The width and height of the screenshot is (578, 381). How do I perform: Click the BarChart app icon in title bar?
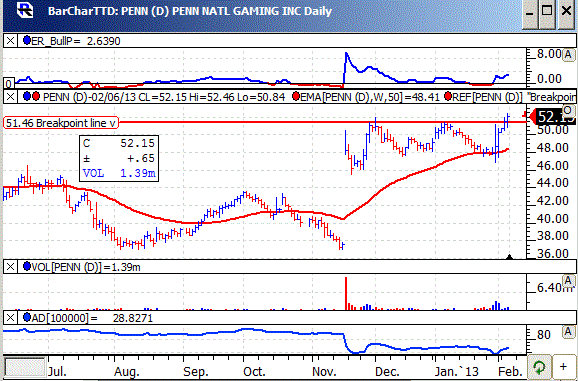[x=25, y=10]
